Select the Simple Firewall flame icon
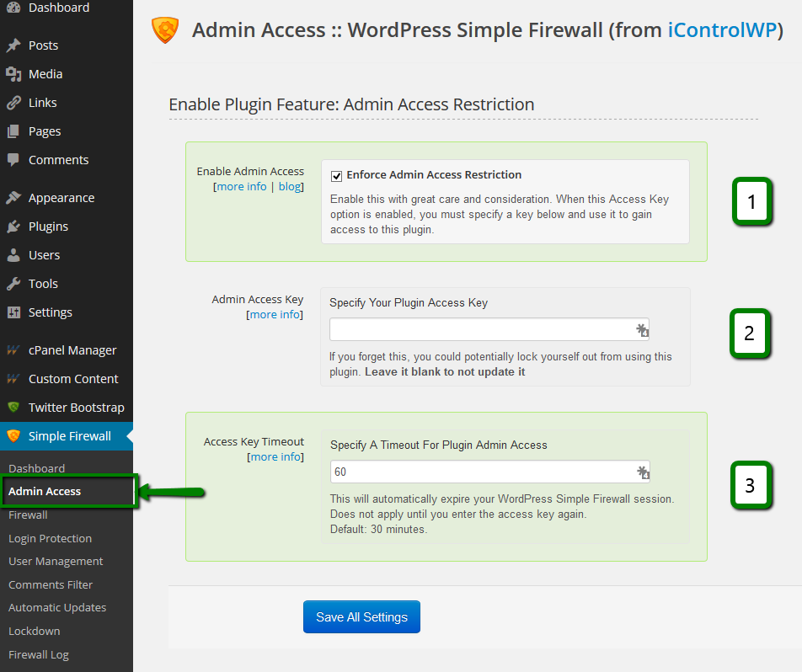The width and height of the screenshot is (802, 672). click(13, 436)
